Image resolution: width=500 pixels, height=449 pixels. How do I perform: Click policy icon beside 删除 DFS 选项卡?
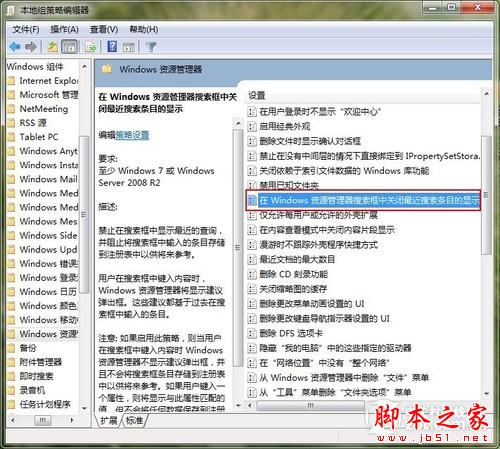pyautogui.click(x=252, y=333)
